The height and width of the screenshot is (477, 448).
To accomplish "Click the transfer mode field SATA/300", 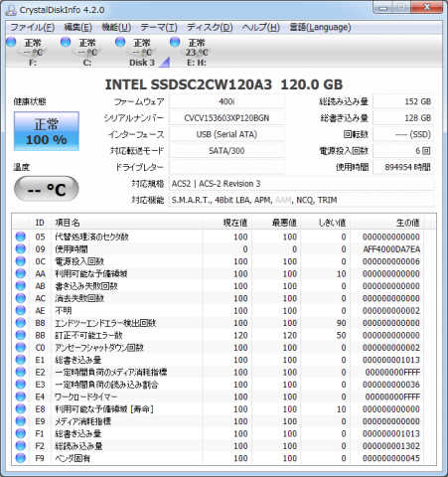I will (226, 151).
